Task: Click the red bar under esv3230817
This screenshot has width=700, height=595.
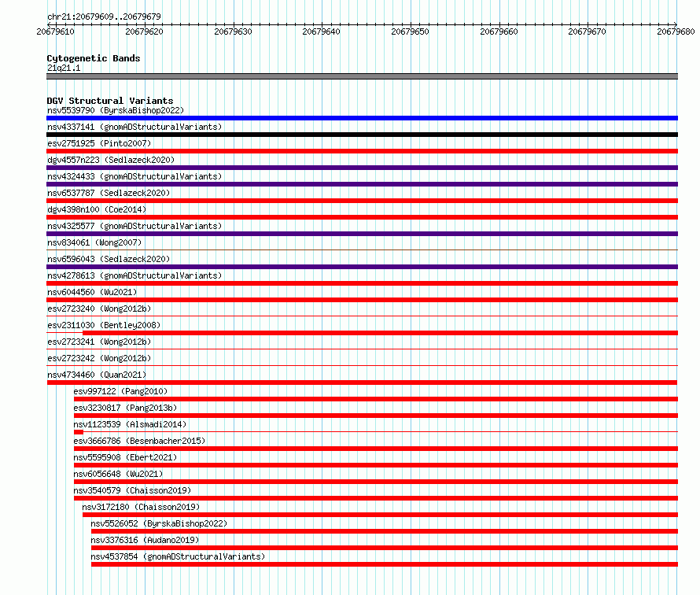Action: (x=376, y=416)
